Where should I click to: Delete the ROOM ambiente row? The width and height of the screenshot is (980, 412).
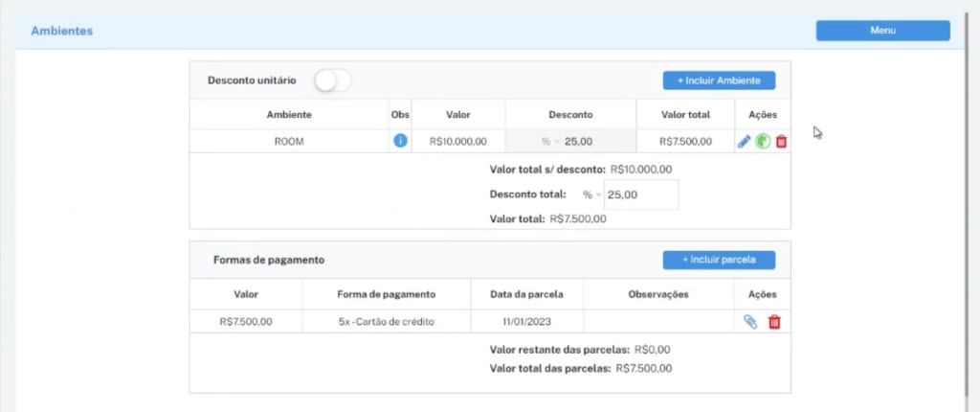[781, 142]
